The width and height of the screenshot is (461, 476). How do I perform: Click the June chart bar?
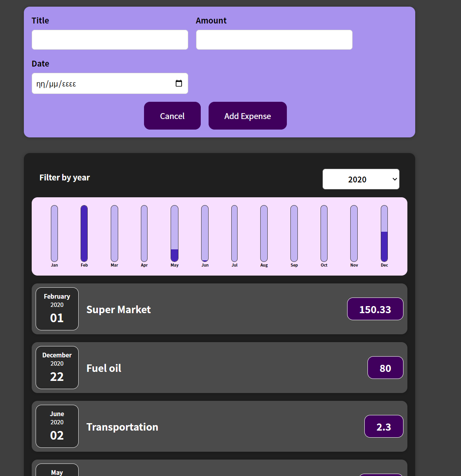[x=205, y=233]
